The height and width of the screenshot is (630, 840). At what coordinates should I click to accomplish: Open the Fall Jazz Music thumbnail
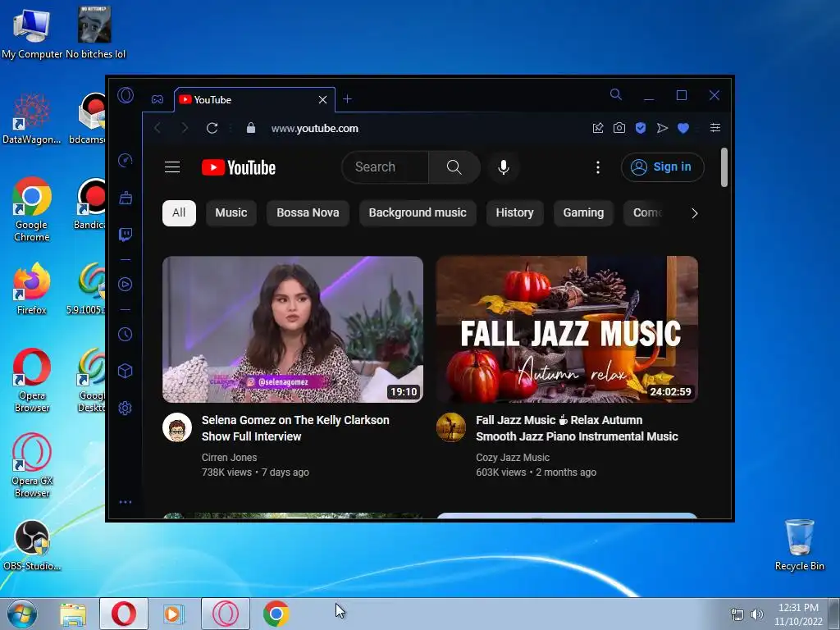[x=567, y=329]
